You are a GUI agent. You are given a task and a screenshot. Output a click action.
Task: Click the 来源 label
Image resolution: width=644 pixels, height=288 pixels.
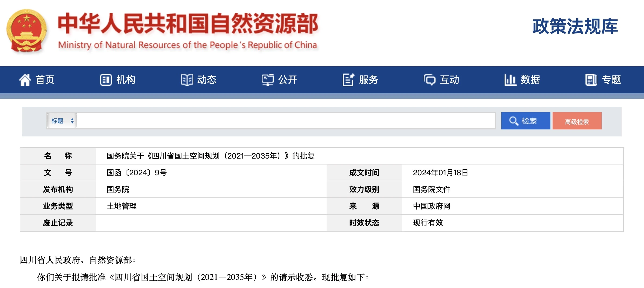[x=364, y=206]
